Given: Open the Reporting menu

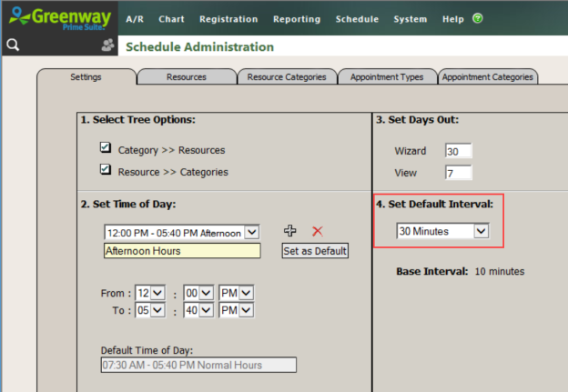Looking at the screenshot, I should pos(296,19).
